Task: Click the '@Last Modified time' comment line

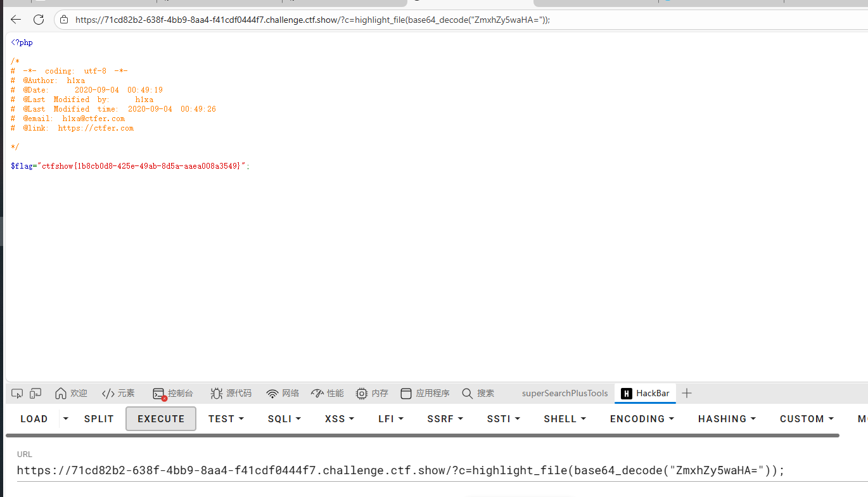Action: tap(113, 109)
